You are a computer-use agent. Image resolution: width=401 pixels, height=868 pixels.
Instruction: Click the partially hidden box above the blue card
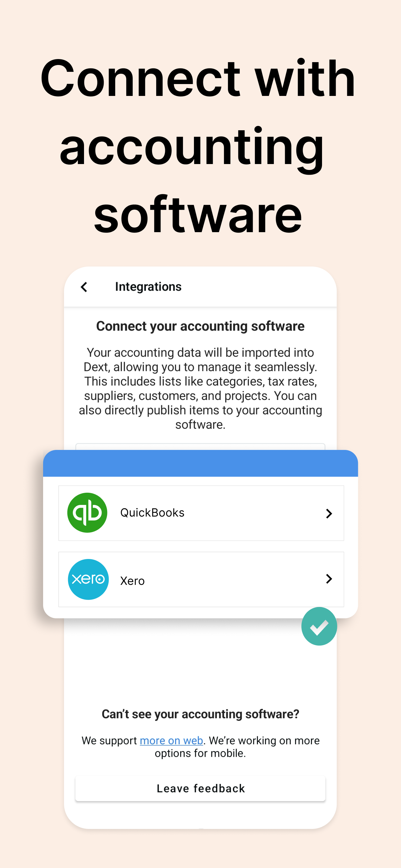[200, 447]
